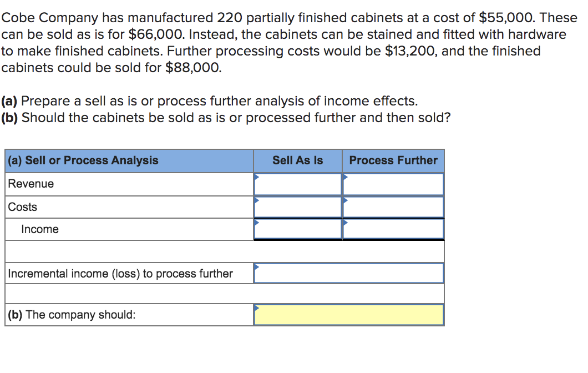Click the Incremental income (loss) input field

[x=349, y=273]
